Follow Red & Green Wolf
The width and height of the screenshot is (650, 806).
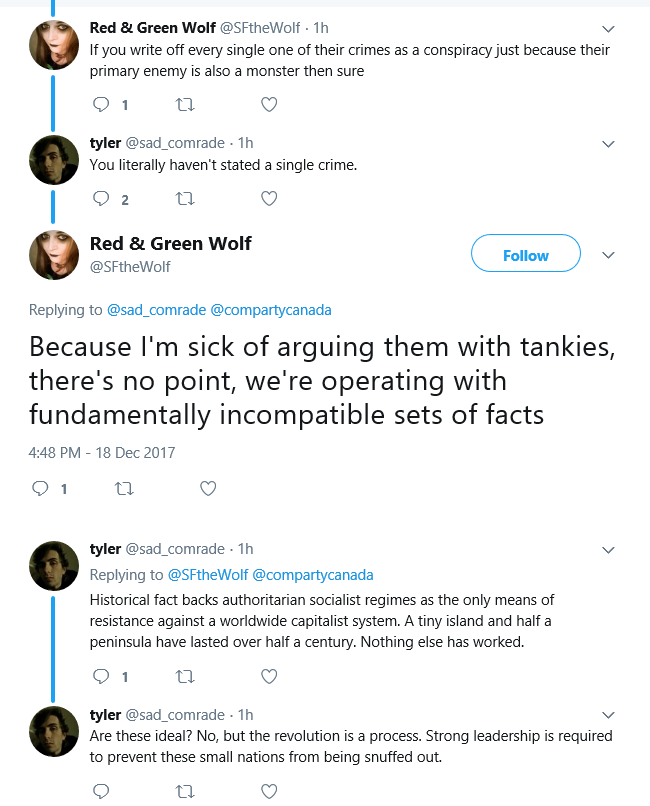click(526, 253)
